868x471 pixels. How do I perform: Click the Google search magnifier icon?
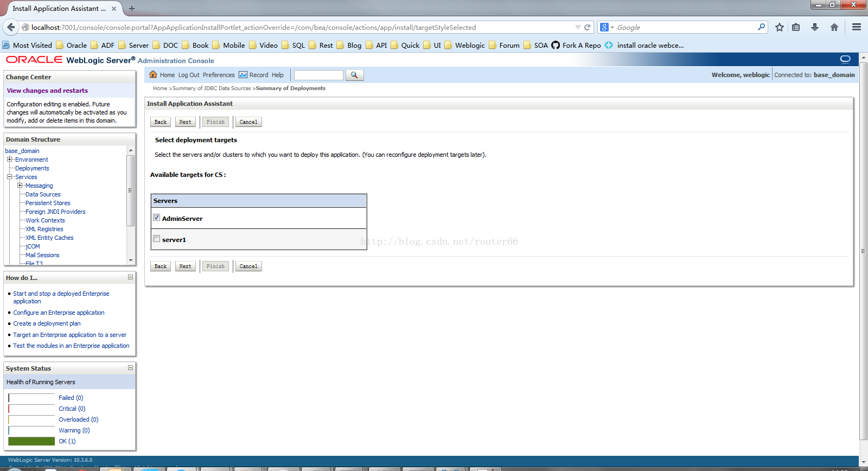[x=761, y=27]
